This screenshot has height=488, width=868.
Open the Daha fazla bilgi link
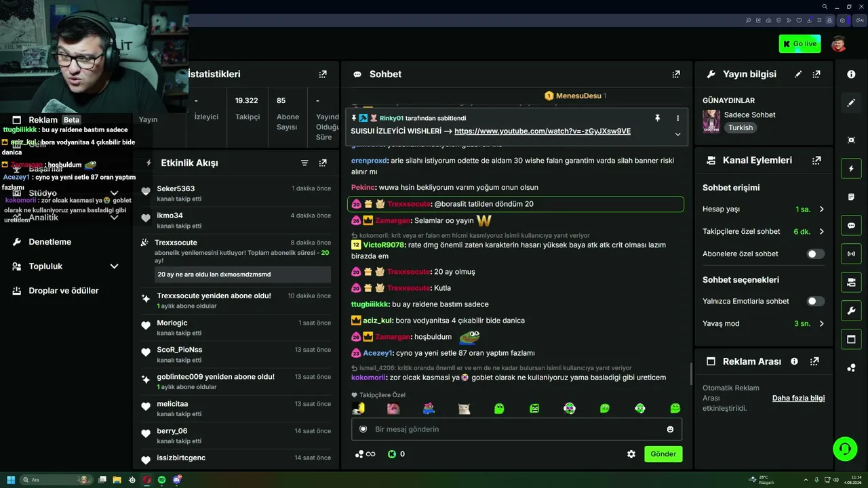coord(798,398)
